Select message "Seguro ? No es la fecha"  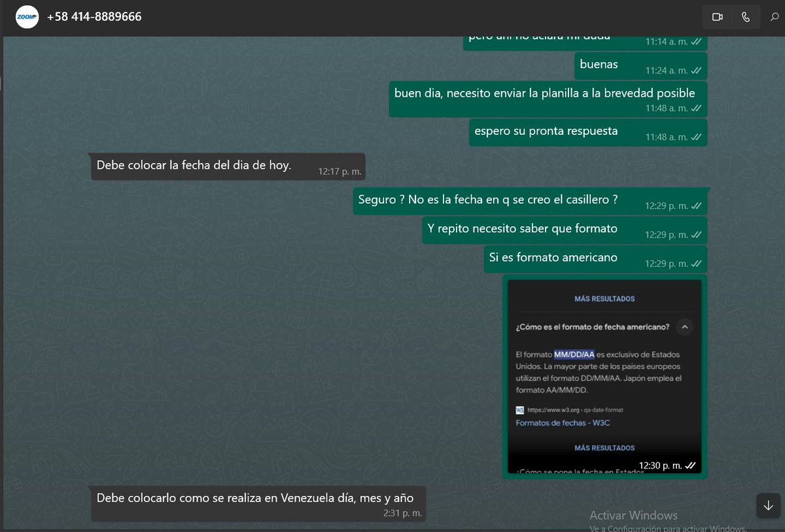pyautogui.click(x=530, y=201)
